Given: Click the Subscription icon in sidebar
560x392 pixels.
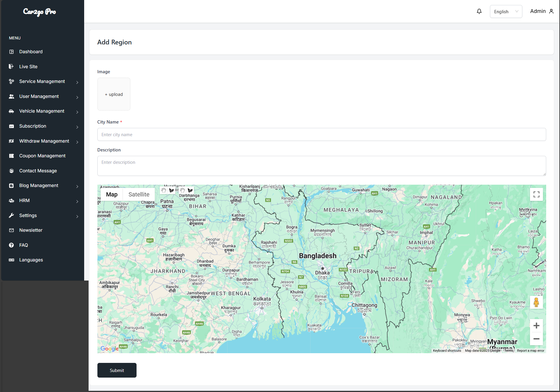Looking at the screenshot, I should pos(11,126).
